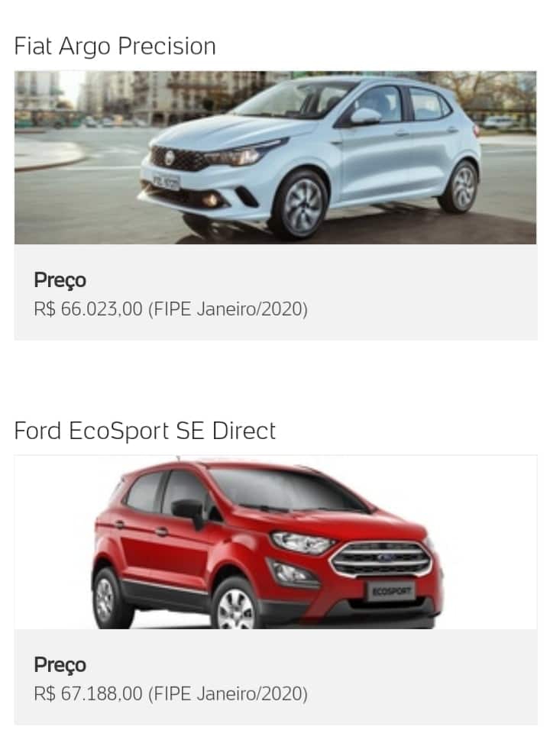Screen dimensions: 550x756
Task: Select the Preço label under Fiat Argo
Action: tap(60, 280)
